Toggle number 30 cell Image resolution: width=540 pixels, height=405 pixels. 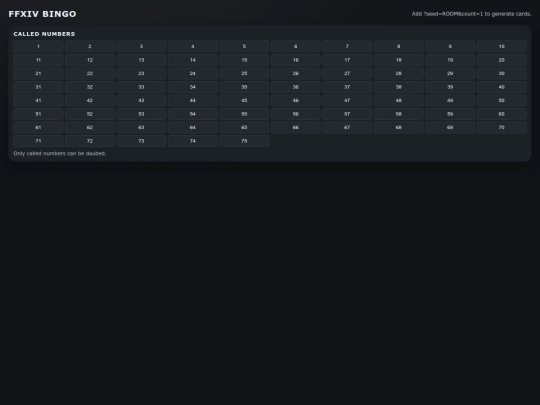[501, 73]
